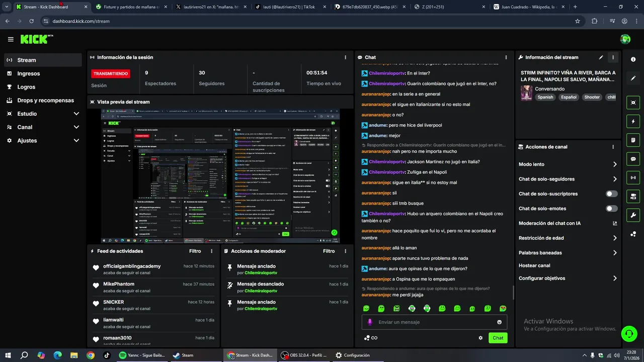Toggle the lightning activity feed icon

(x=633, y=121)
